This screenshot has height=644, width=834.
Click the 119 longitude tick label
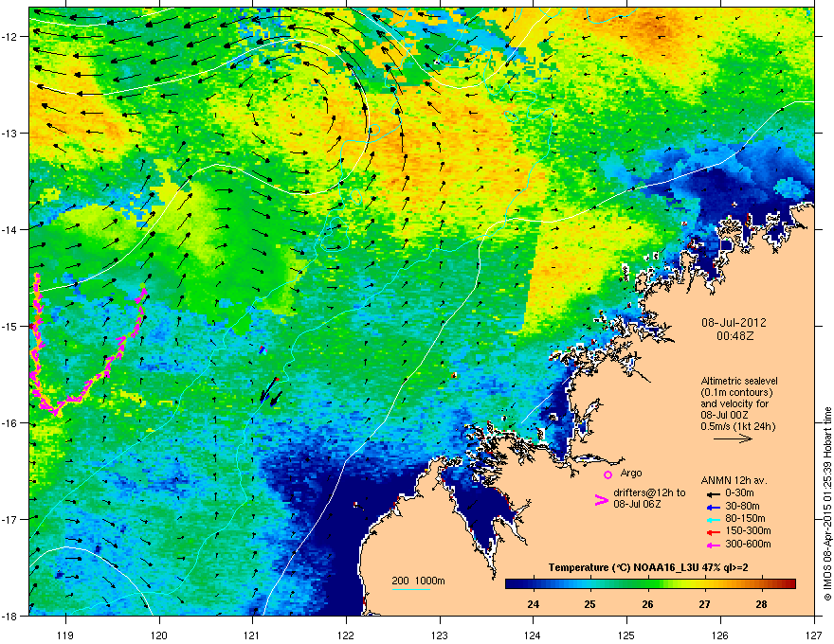coord(66,635)
